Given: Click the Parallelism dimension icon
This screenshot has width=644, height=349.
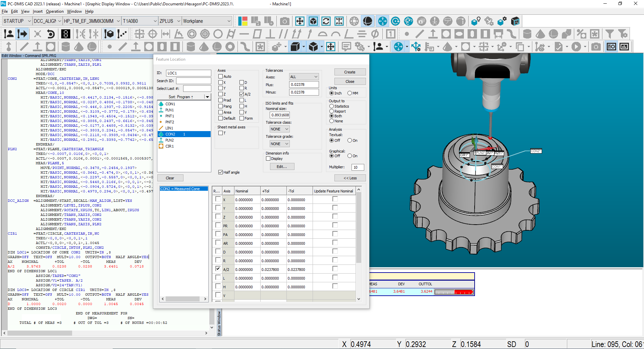Looking at the screenshot, I should (283, 34).
